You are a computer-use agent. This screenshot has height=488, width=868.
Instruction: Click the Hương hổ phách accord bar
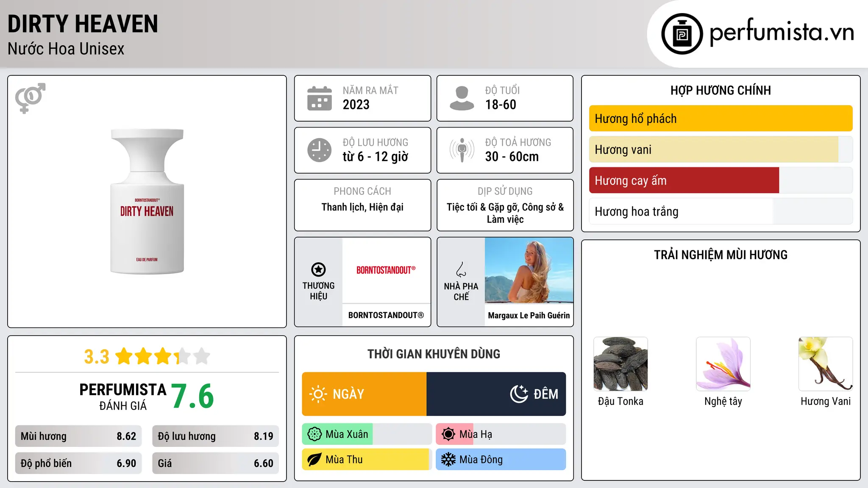click(721, 119)
